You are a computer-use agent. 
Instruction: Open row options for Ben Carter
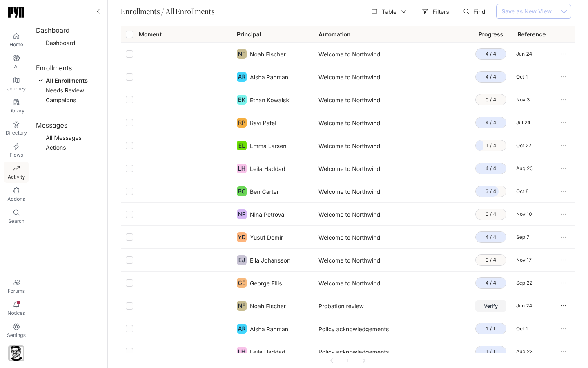pos(563,191)
